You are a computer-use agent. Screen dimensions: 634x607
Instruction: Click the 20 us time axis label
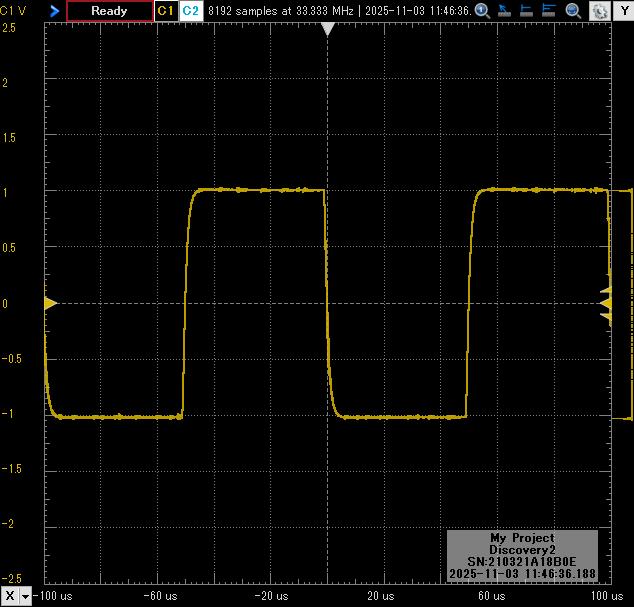380,596
